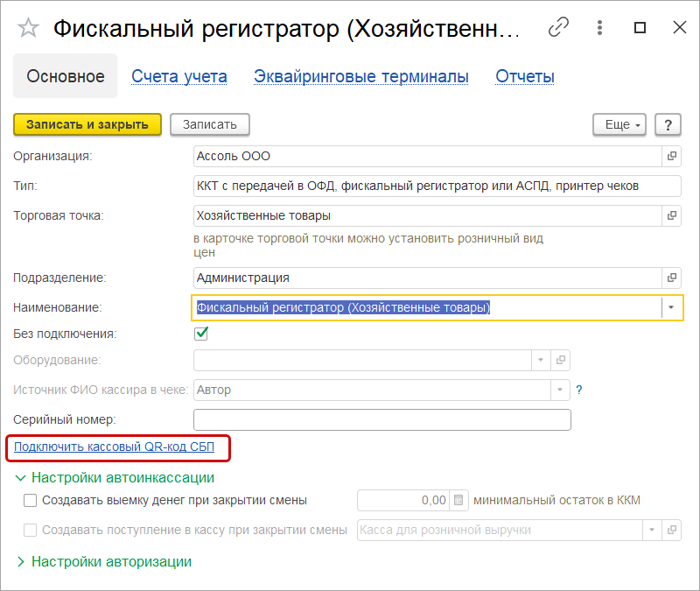Click the Торговая точка field Хозяйственные товары
Image resolution: width=700 pixels, height=591 pixels.
[x=427, y=215]
